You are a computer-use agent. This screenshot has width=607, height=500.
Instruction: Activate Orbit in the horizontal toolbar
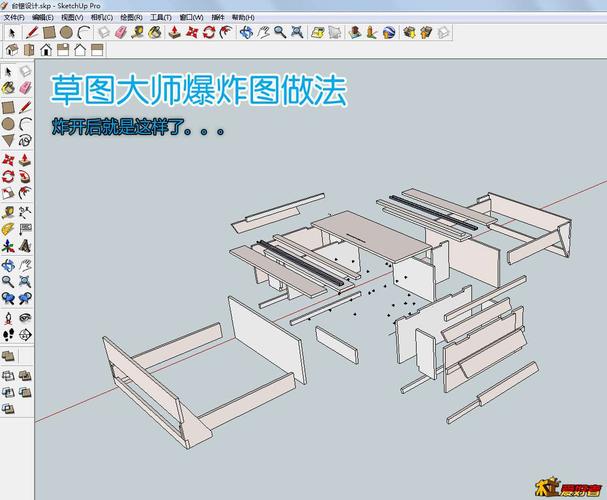click(x=246, y=33)
